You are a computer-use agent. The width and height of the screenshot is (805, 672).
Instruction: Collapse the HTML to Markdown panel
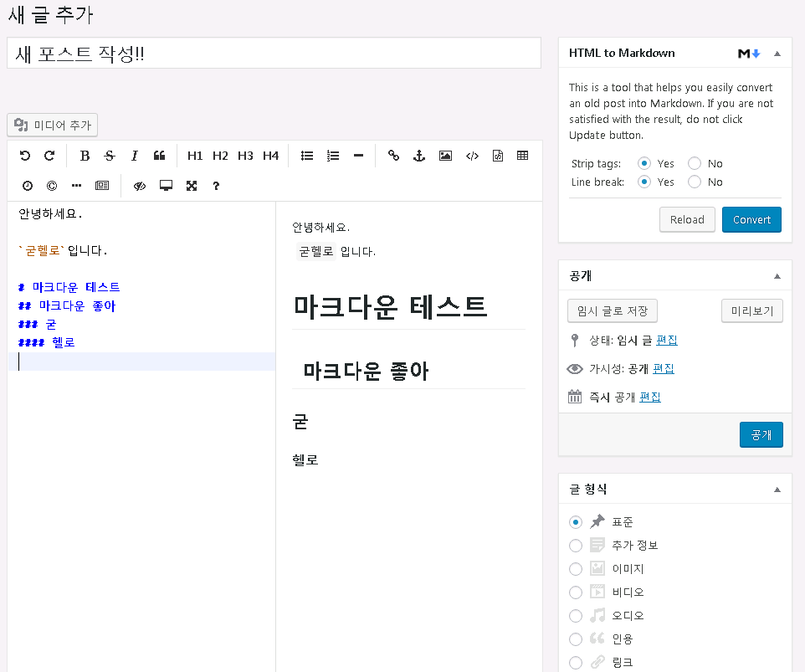tap(777, 54)
